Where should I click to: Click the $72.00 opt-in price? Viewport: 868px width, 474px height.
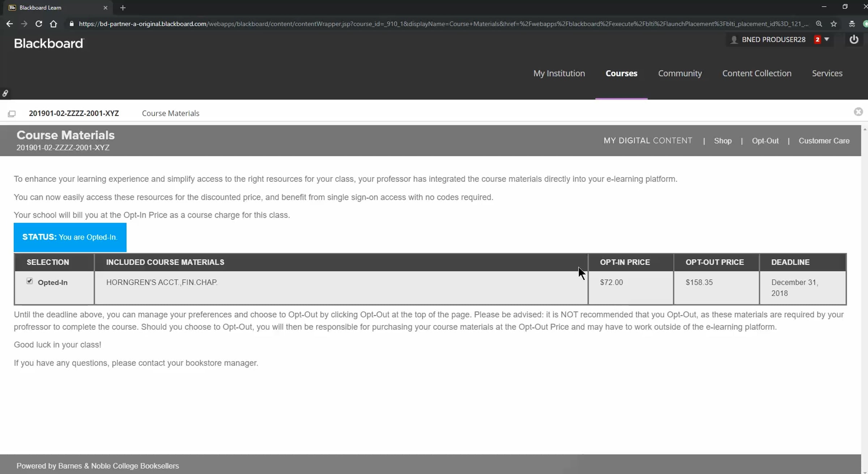click(x=611, y=282)
